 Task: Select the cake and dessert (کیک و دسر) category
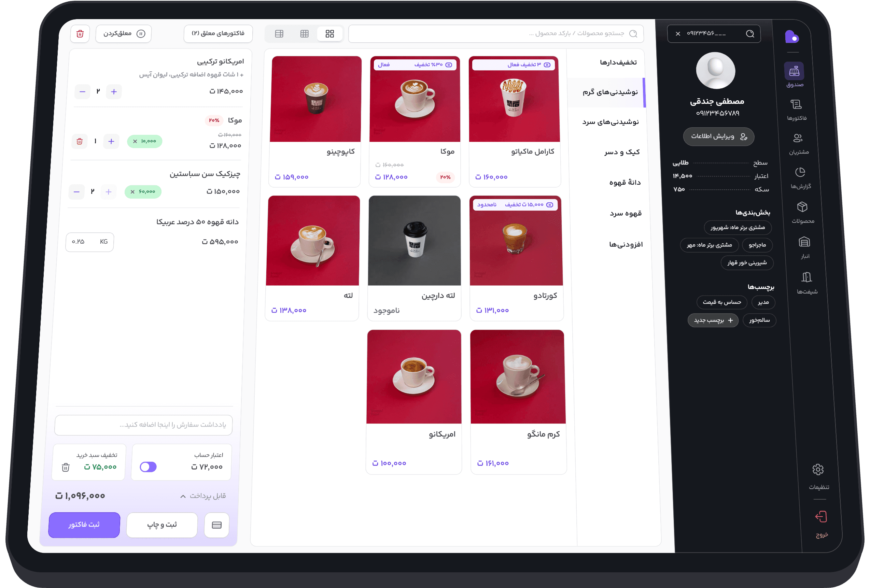621,152
